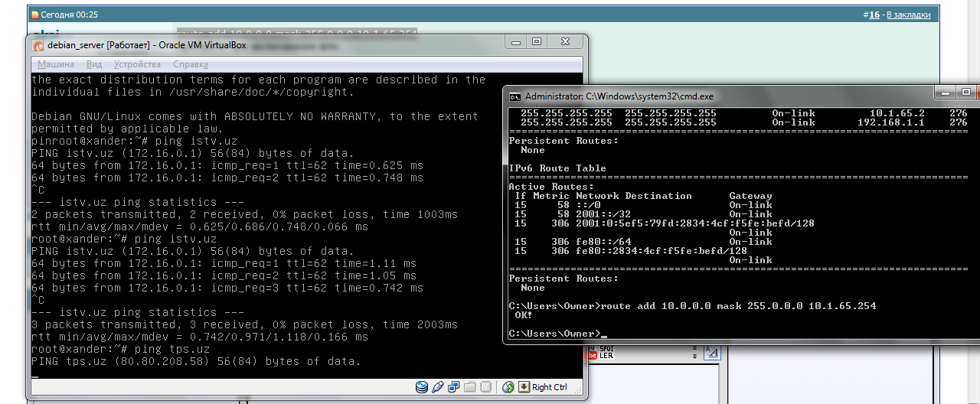This screenshot has width=980, height=404.
Task: Click the 'В закладки' bookmark link
Action: click(x=906, y=15)
